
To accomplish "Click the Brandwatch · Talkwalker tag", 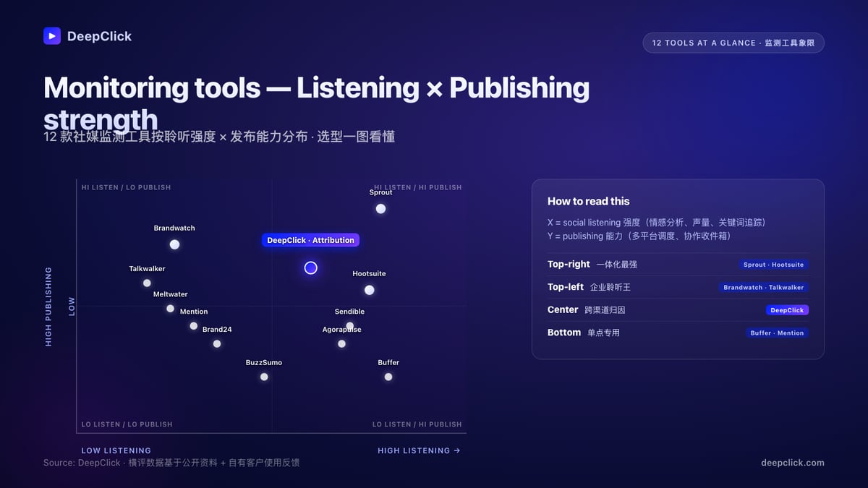I will pyautogui.click(x=763, y=287).
